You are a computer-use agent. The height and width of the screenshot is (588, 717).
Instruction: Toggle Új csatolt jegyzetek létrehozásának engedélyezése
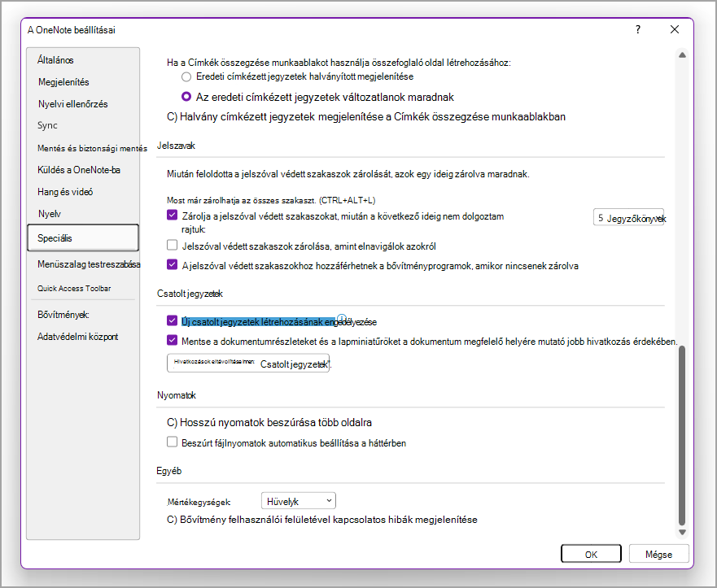coord(172,320)
